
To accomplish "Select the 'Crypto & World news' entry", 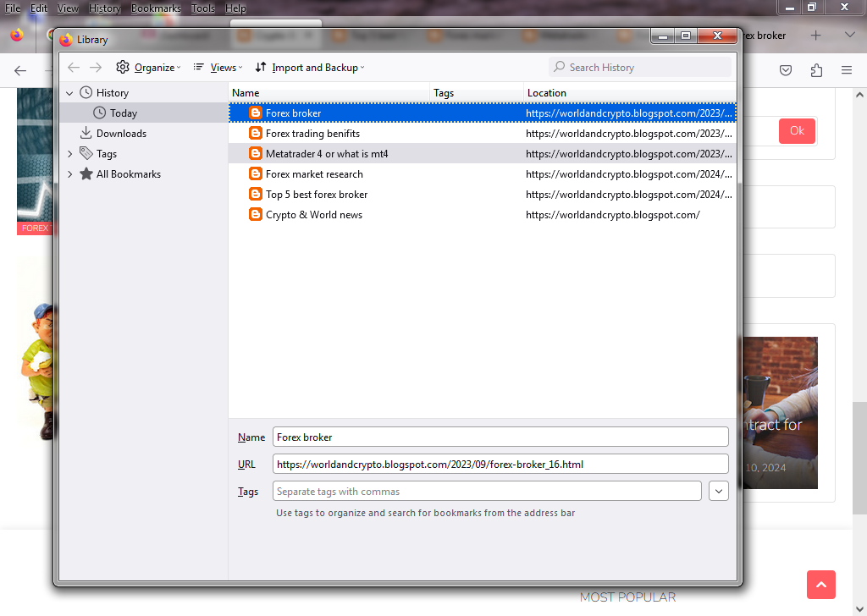I will click(x=482, y=215).
